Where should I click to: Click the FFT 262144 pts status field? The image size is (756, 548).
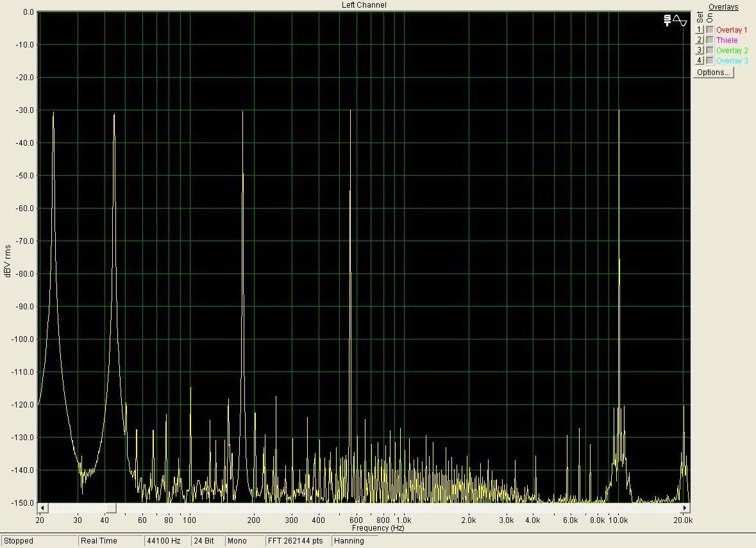click(298, 541)
